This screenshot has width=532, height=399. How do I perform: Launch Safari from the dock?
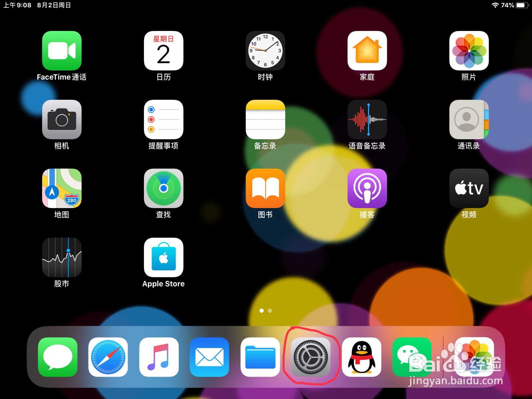108,357
